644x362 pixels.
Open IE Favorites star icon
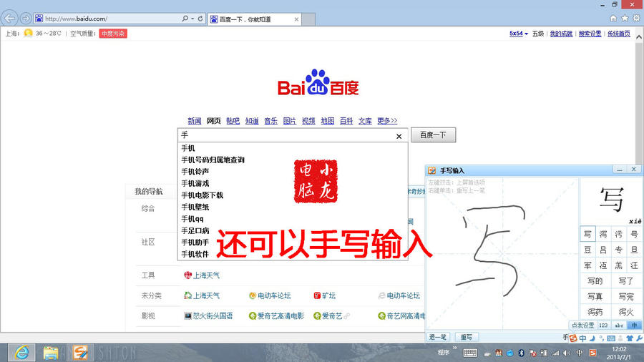coord(625,18)
